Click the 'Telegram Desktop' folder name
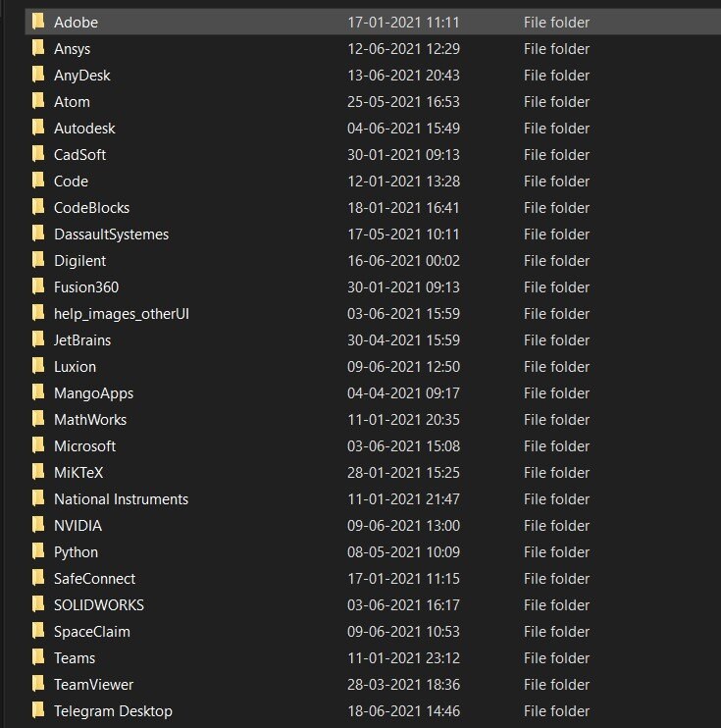721x728 pixels. (113, 711)
